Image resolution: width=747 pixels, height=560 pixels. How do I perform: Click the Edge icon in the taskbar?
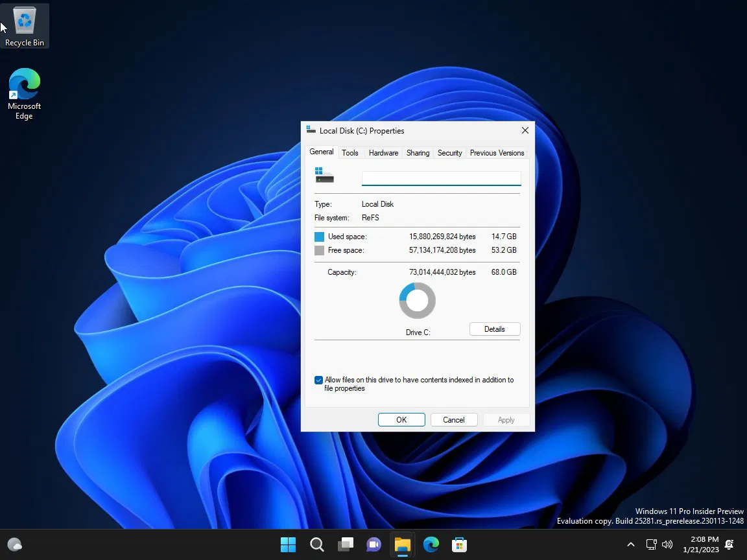(431, 544)
